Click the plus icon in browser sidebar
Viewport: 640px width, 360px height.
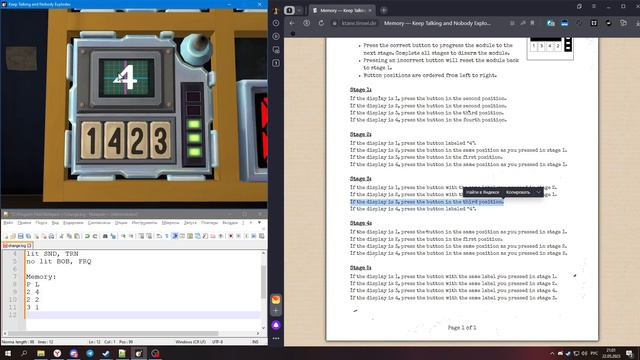click(x=276, y=311)
